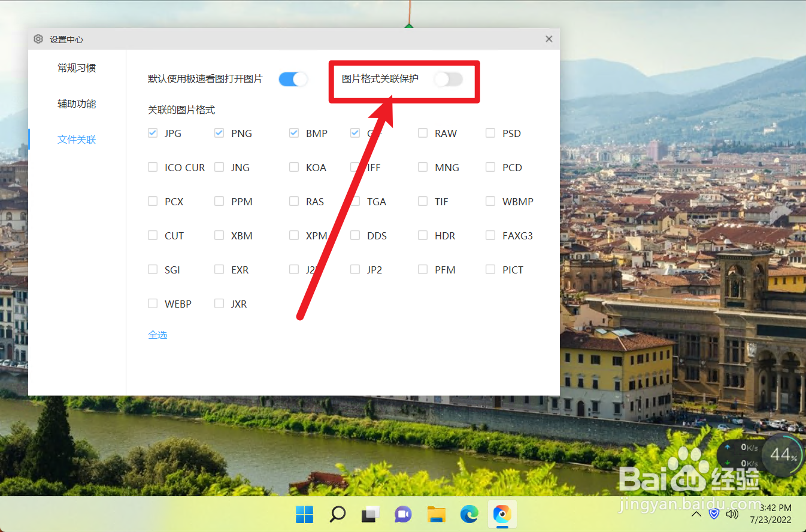
Task: Uncheck the JPG format checkbox
Action: [153, 133]
